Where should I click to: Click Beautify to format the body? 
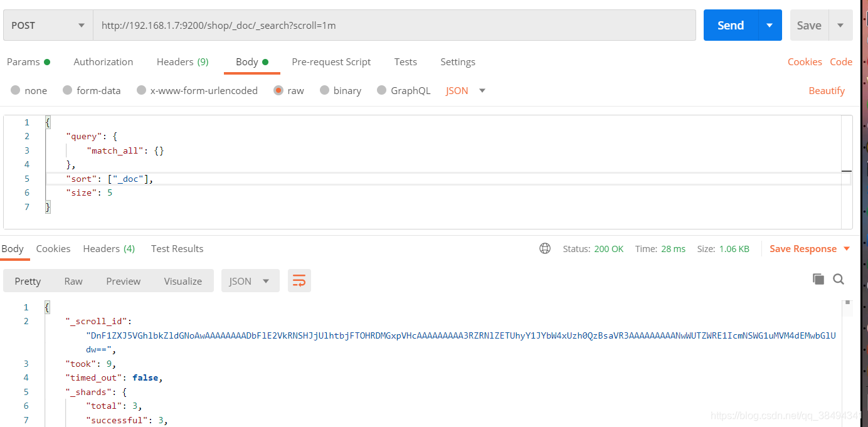827,90
